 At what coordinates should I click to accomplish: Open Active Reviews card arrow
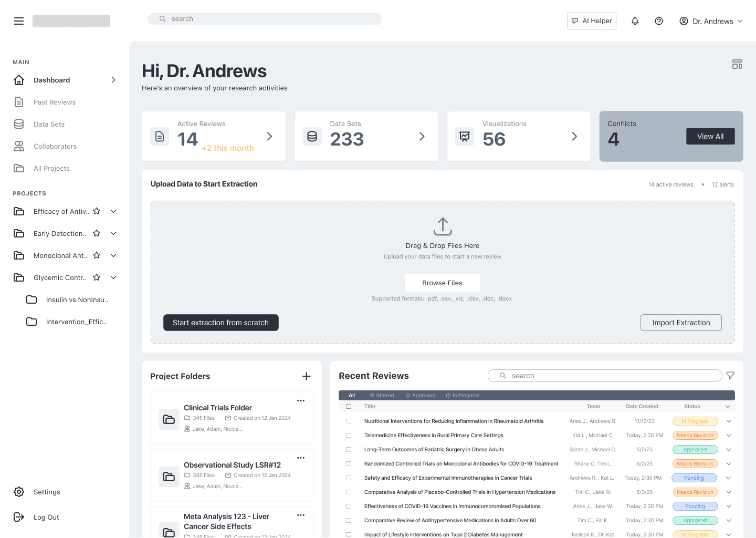point(269,137)
